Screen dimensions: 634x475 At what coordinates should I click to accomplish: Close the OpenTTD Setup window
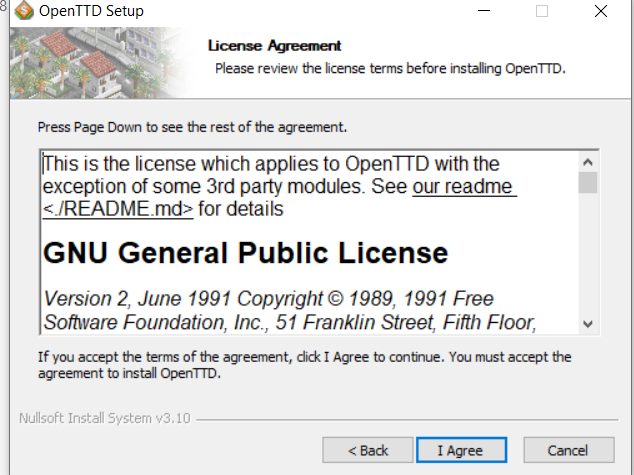pos(600,12)
